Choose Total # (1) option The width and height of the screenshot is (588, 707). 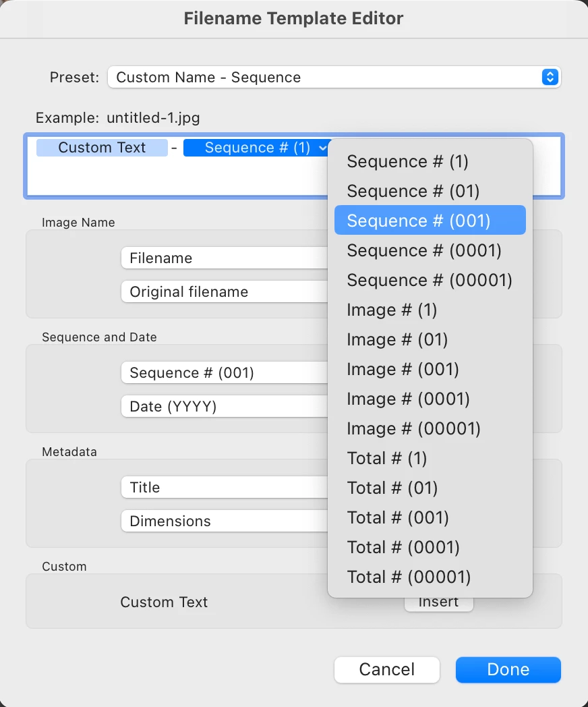[387, 459]
